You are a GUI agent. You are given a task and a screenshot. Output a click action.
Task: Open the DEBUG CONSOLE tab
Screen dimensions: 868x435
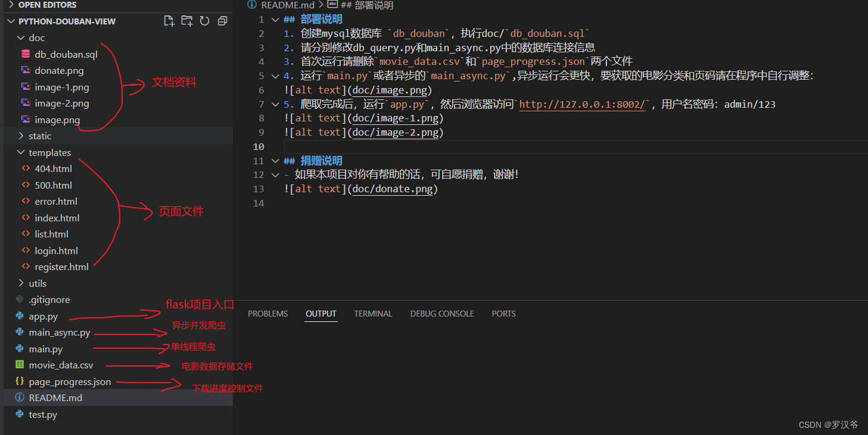[x=441, y=314]
